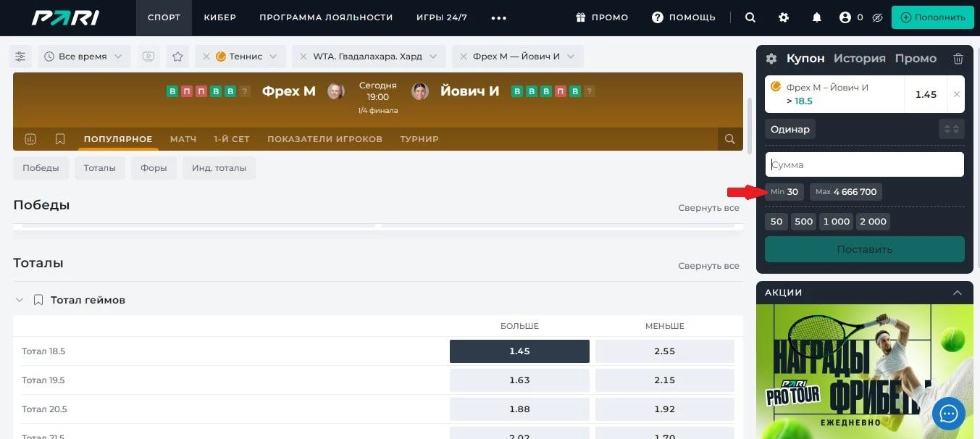Open the filter sliders icon
980x439 pixels.
point(20,57)
